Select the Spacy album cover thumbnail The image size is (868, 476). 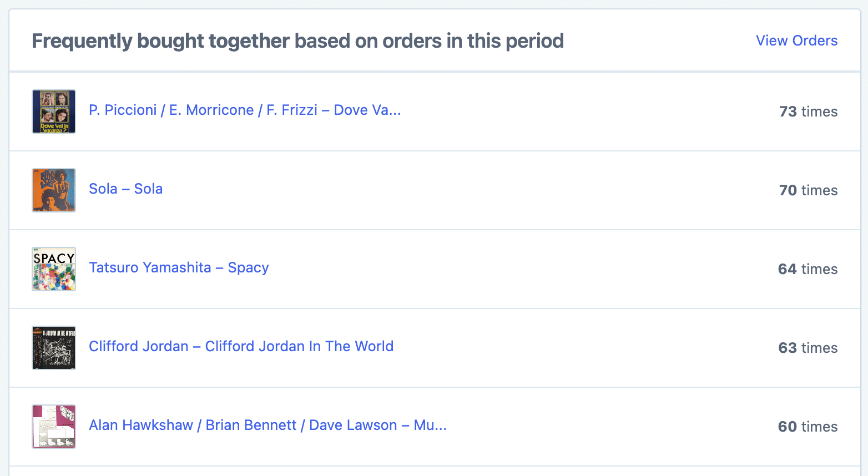[x=54, y=269]
